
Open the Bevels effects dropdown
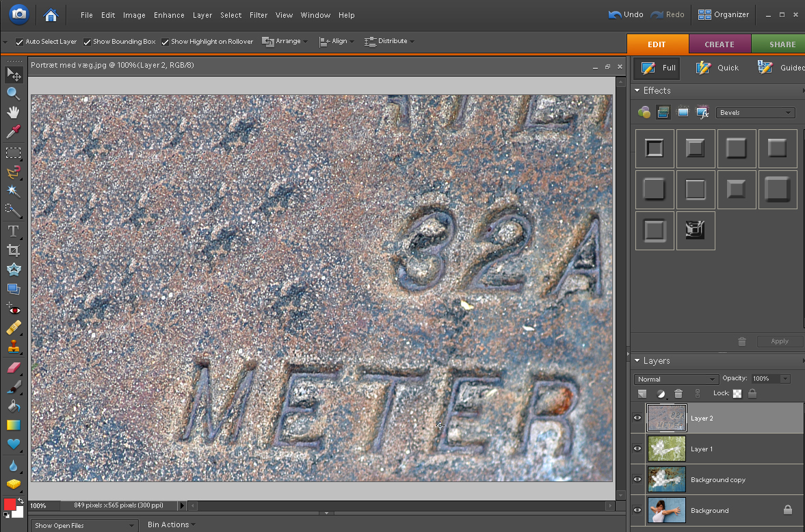coord(755,113)
